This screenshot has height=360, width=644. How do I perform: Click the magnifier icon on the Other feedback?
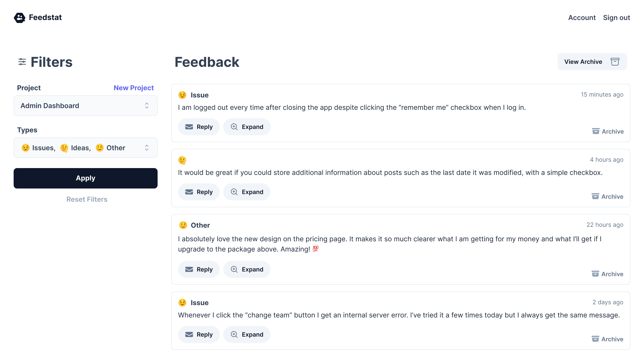[x=234, y=269]
